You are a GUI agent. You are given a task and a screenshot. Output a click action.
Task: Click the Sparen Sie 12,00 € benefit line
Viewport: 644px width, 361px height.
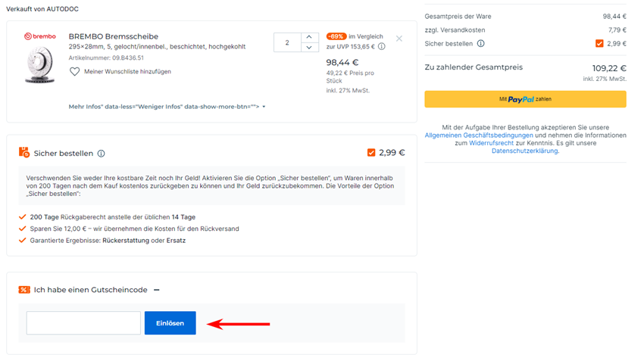pos(134,229)
